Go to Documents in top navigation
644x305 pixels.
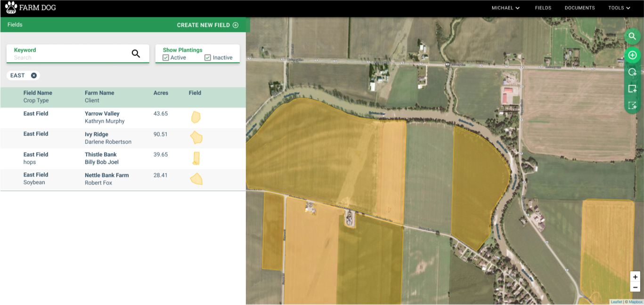click(579, 8)
